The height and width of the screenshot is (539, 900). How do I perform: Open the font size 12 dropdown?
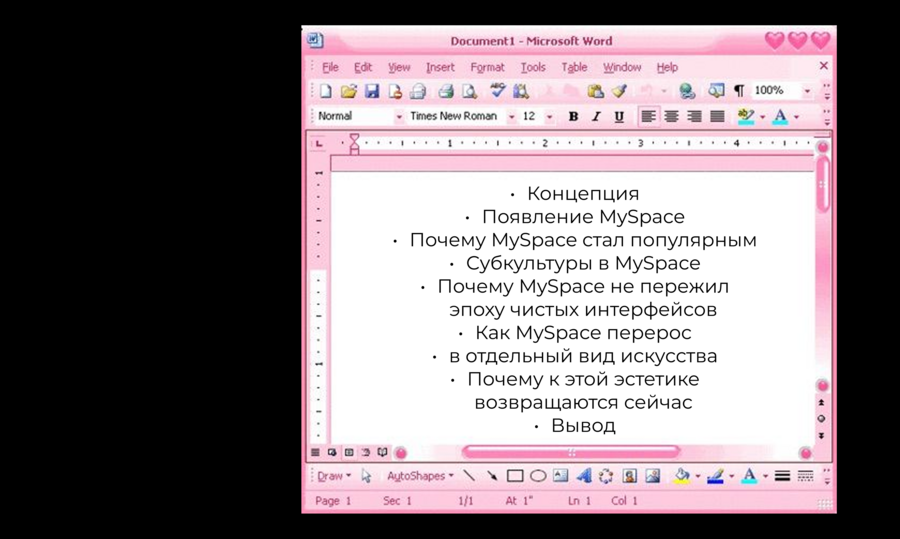(549, 117)
